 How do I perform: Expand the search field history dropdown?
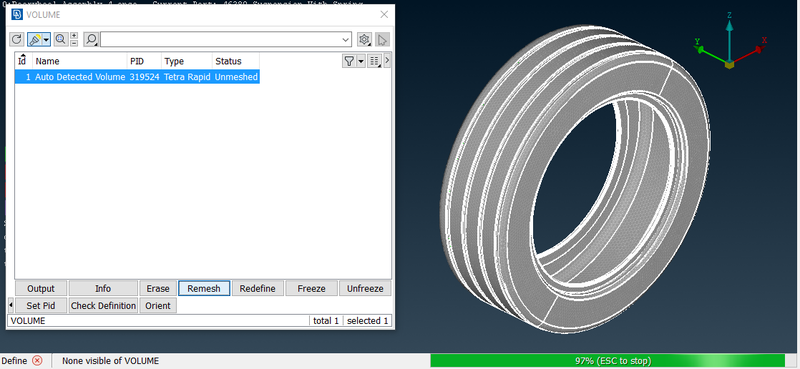tap(346, 39)
